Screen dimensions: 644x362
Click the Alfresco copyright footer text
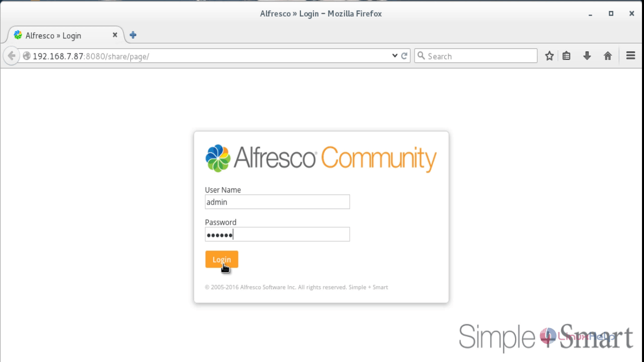296,287
